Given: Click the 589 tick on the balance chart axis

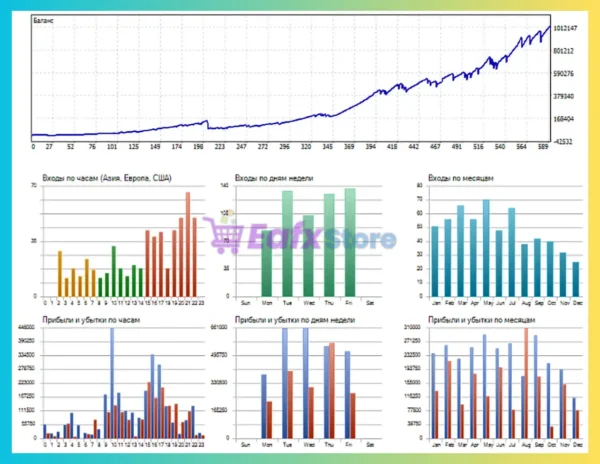Looking at the screenshot, I should (543, 147).
